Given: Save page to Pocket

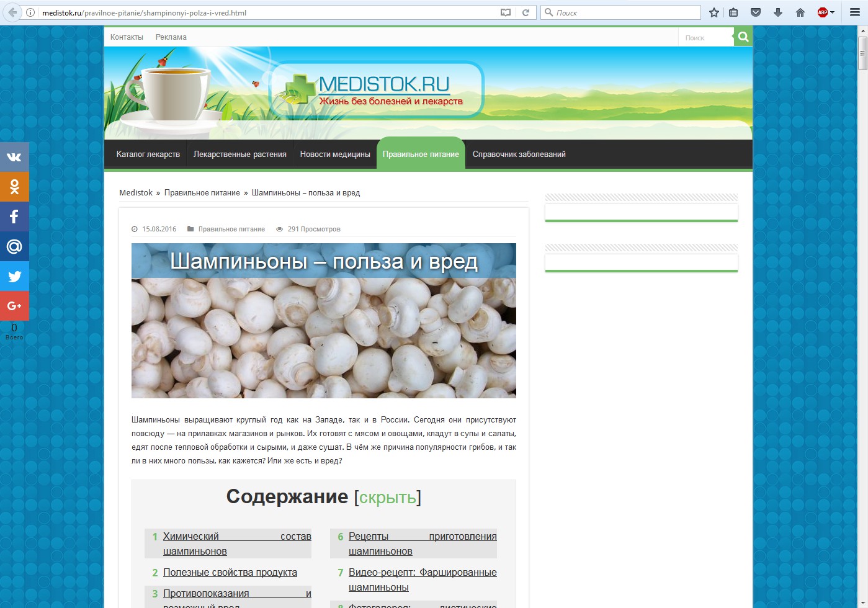Looking at the screenshot, I should click(x=756, y=12).
